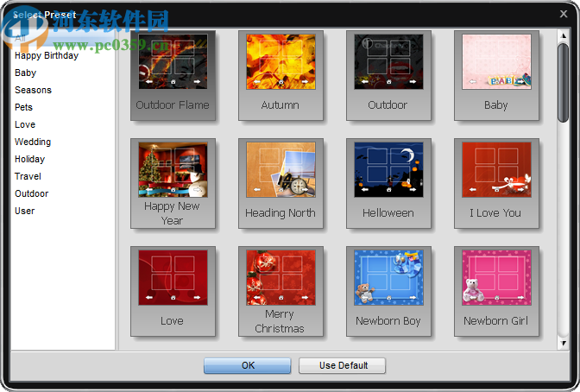The width and height of the screenshot is (580, 392).
Task: Click the vertical scrollbar thumb
Action: click(563, 83)
